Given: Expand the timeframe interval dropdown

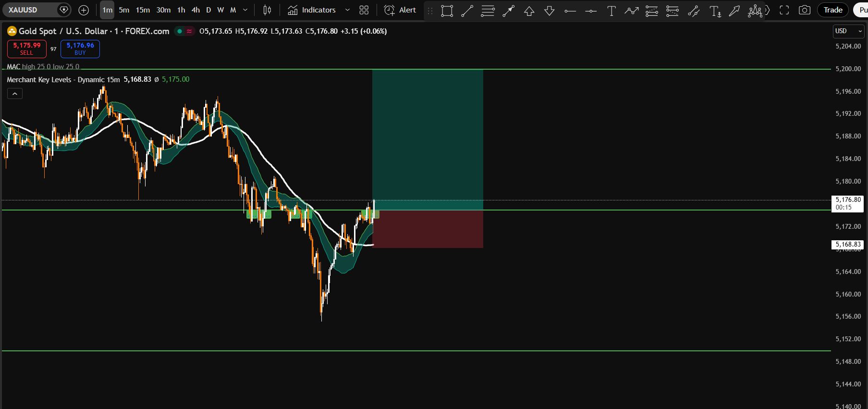Looking at the screenshot, I should point(245,10).
